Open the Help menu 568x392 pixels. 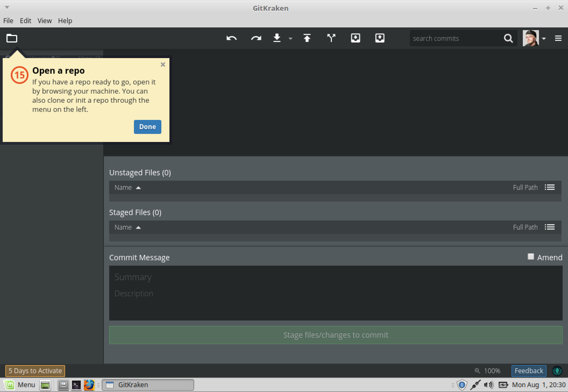click(x=65, y=21)
